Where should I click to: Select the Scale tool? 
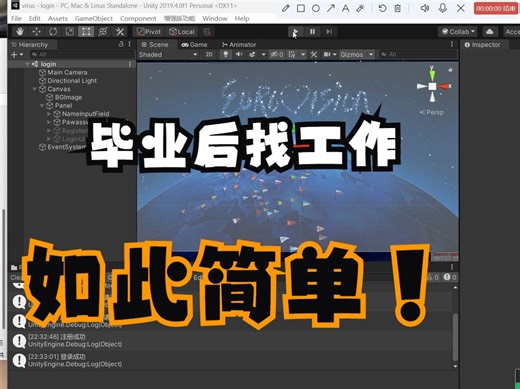pyautogui.click(x=70, y=32)
